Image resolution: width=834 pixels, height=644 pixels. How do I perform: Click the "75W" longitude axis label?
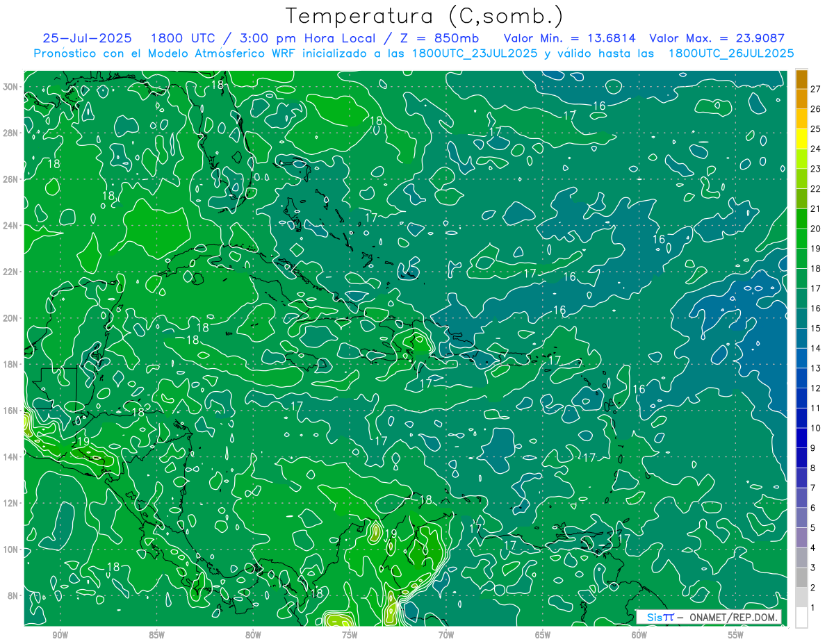(350, 635)
